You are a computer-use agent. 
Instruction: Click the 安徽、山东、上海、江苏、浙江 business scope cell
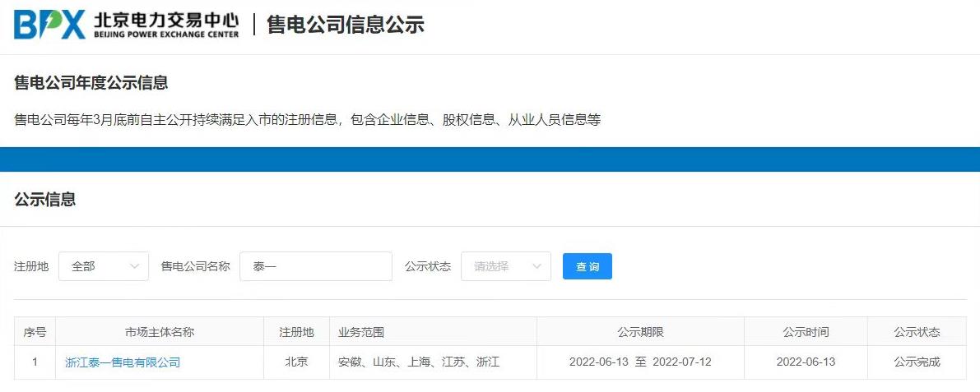pos(419,362)
